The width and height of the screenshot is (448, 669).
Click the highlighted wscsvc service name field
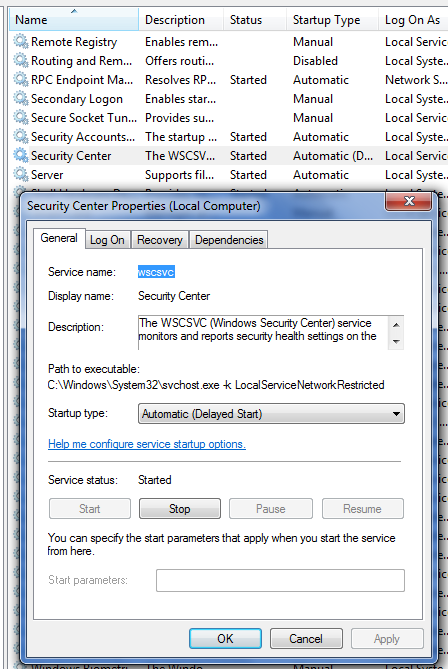click(x=156, y=272)
